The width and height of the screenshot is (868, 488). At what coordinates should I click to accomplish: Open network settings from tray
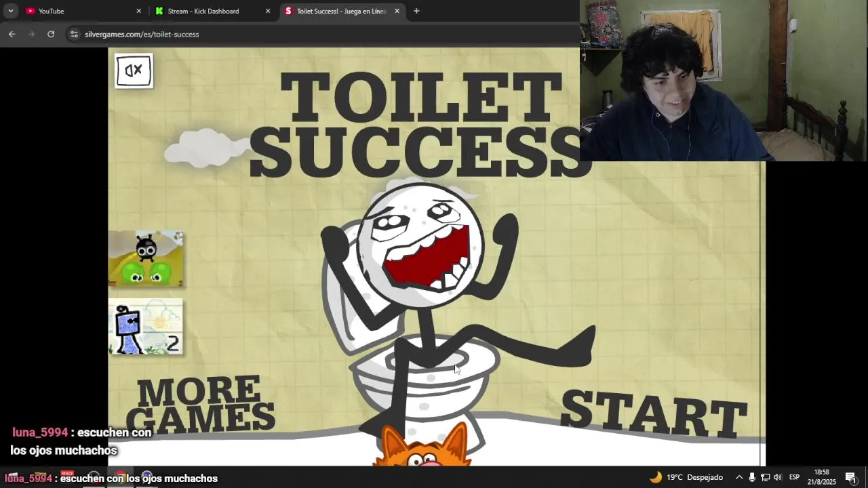(765, 477)
